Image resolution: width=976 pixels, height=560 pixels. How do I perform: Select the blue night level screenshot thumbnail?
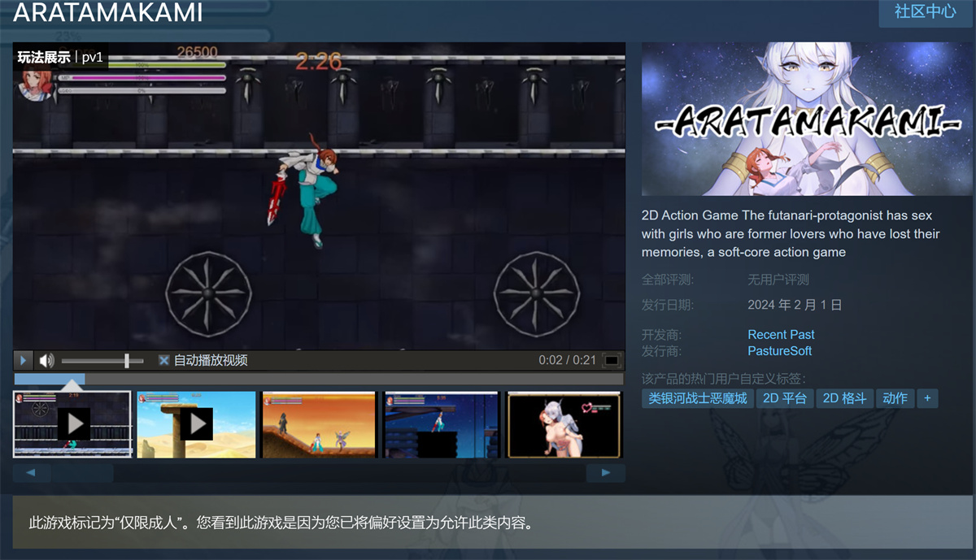click(442, 424)
